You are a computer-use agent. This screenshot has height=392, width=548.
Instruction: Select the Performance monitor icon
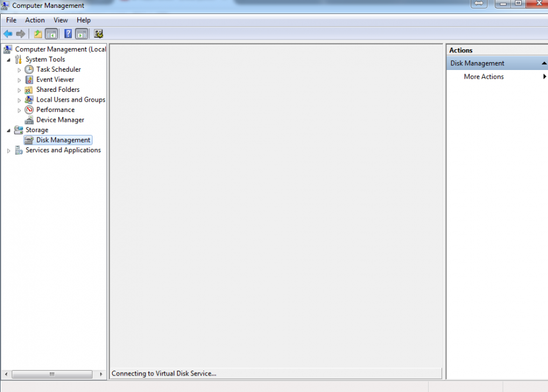29,110
